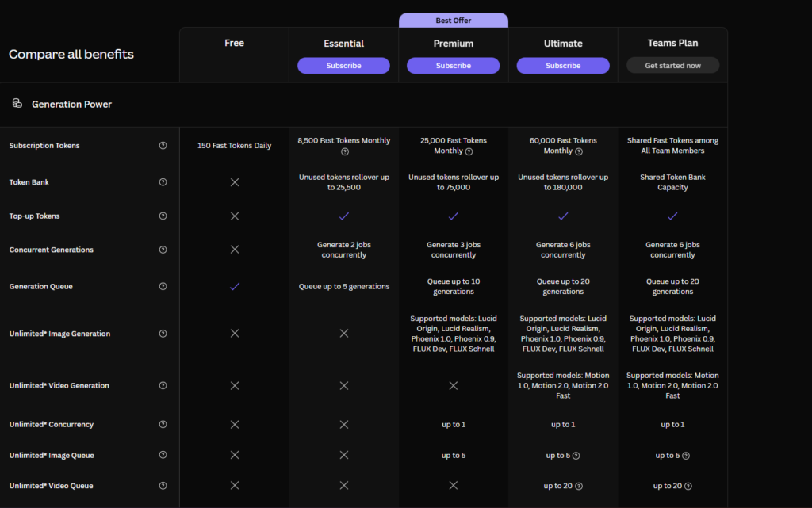Click the Generation Queue help icon

point(163,287)
